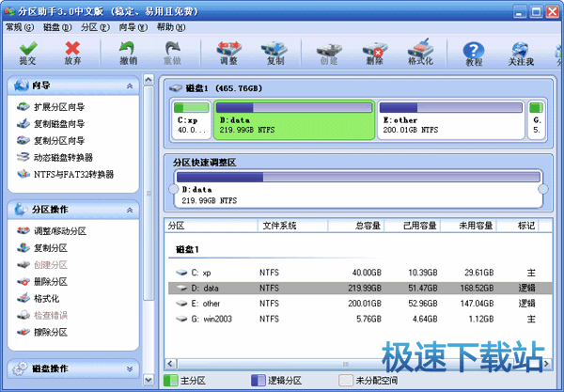Click the 磁盘1 group label in partition list

[187, 249]
